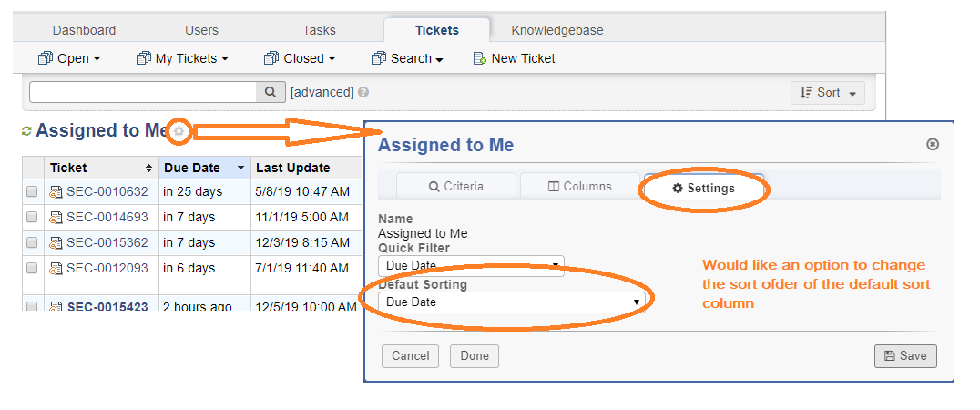Viewport: 980px width, 410px height.
Task: Select the checkbox for SEC-0012093
Action: pos(32,268)
